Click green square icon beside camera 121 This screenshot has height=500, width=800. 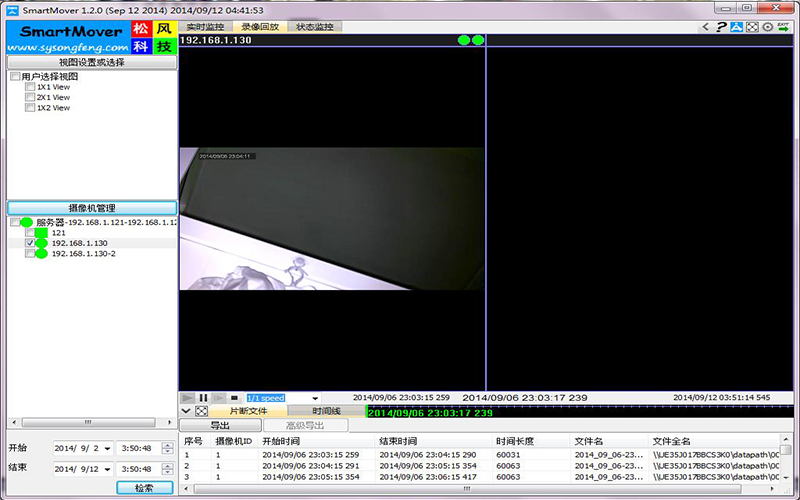tap(41, 233)
